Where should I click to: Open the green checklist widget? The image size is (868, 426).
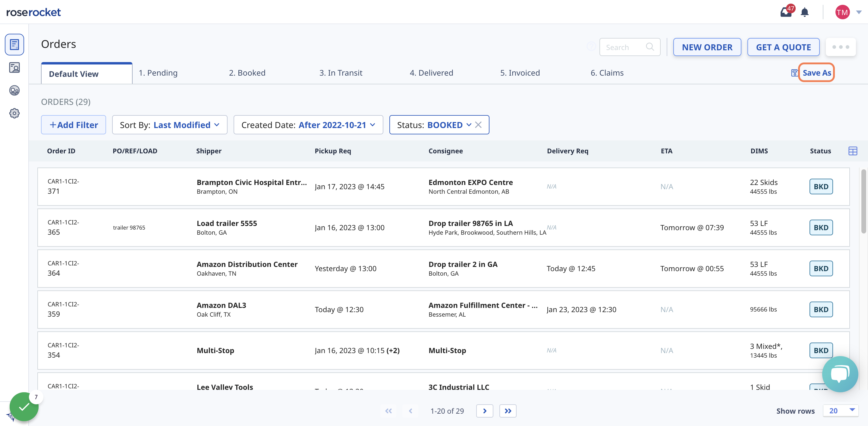click(x=24, y=406)
